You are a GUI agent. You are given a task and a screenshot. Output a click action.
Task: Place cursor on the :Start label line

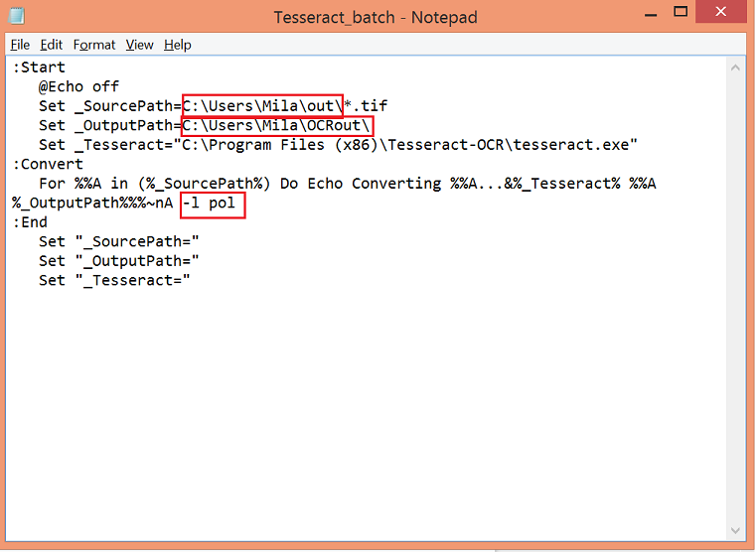pyautogui.click(x=40, y=68)
